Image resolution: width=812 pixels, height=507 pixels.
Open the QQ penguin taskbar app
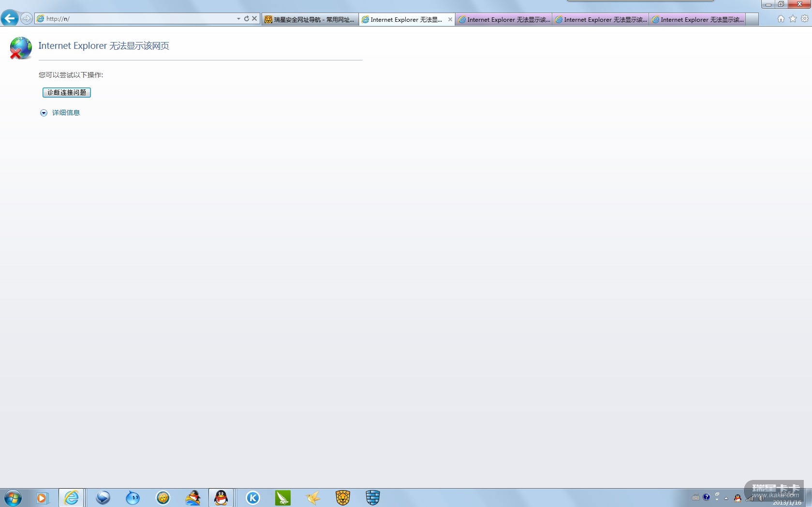pyautogui.click(x=221, y=498)
